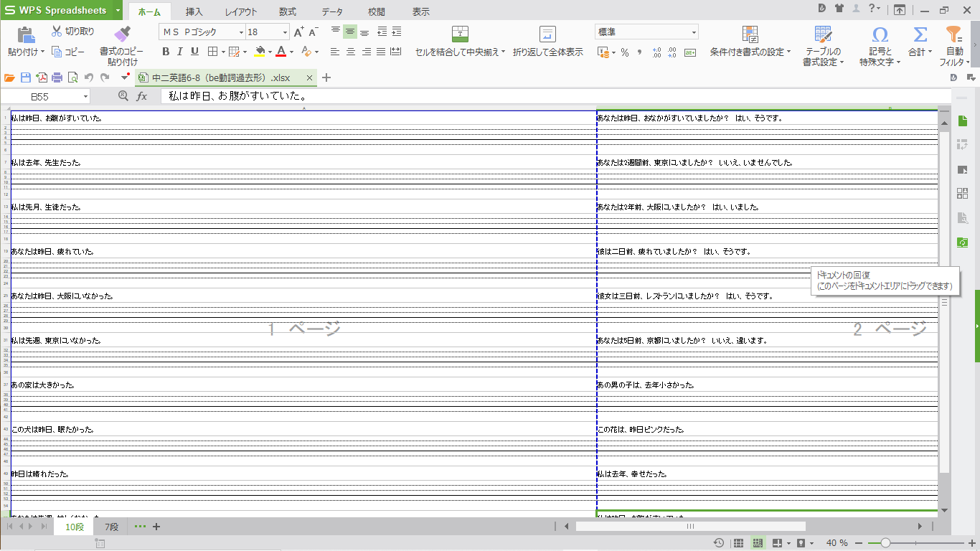Expand the font color dropdown arrow
The height and width of the screenshot is (551, 980).
point(292,52)
